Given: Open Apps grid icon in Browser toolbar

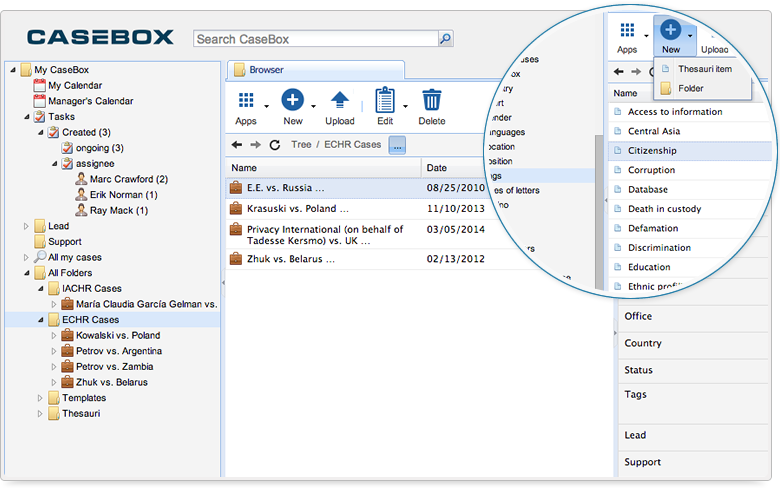Looking at the screenshot, I should pyautogui.click(x=246, y=100).
